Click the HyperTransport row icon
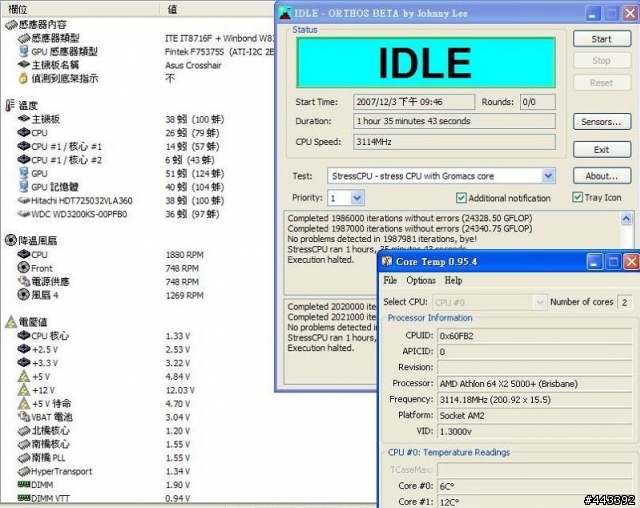Screen dimensions: 640x508 [24, 471]
